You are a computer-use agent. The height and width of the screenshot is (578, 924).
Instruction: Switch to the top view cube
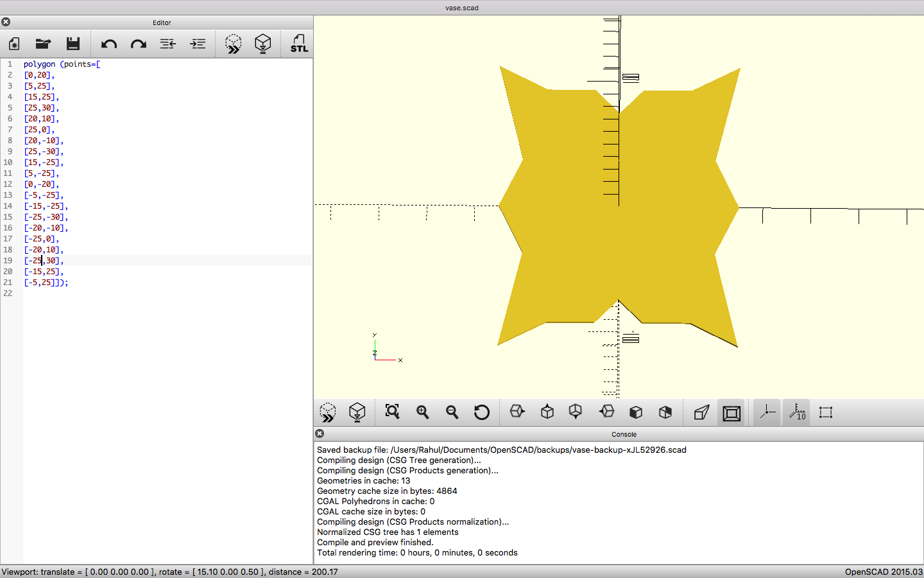pos(547,412)
